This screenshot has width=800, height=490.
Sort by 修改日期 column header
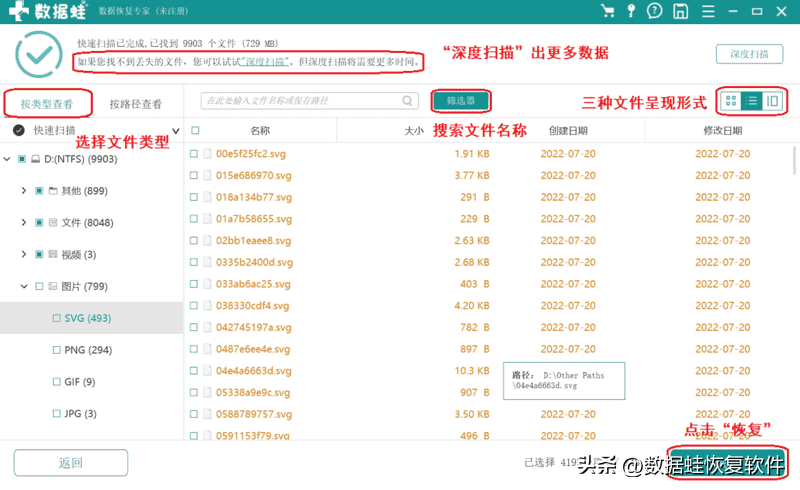point(722,131)
